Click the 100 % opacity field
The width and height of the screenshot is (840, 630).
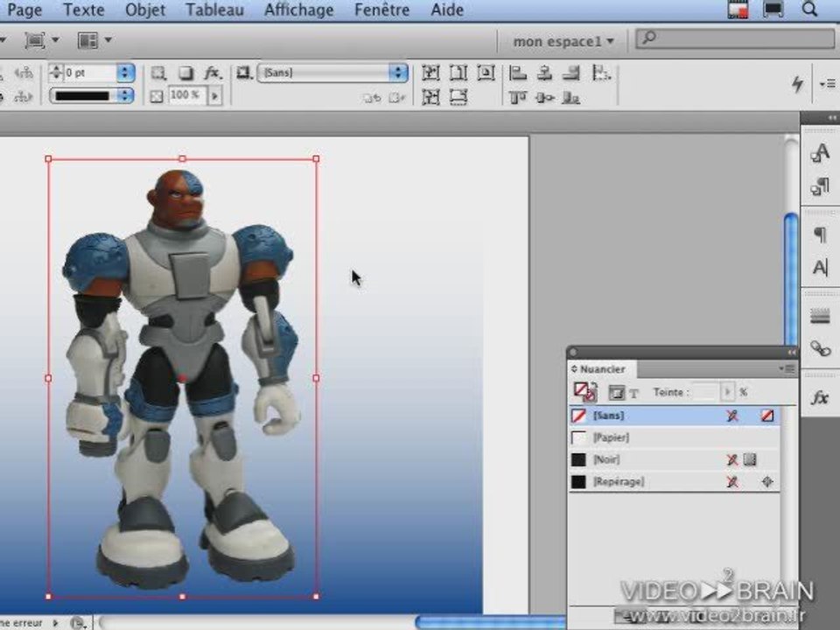186,96
